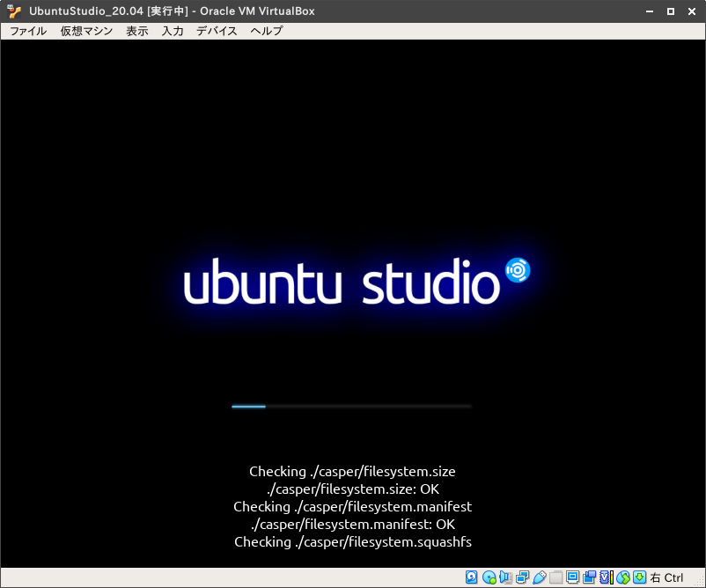Image resolution: width=706 pixels, height=588 pixels.
Task: Click the keyboard capture arrow icon
Action: click(639, 577)
